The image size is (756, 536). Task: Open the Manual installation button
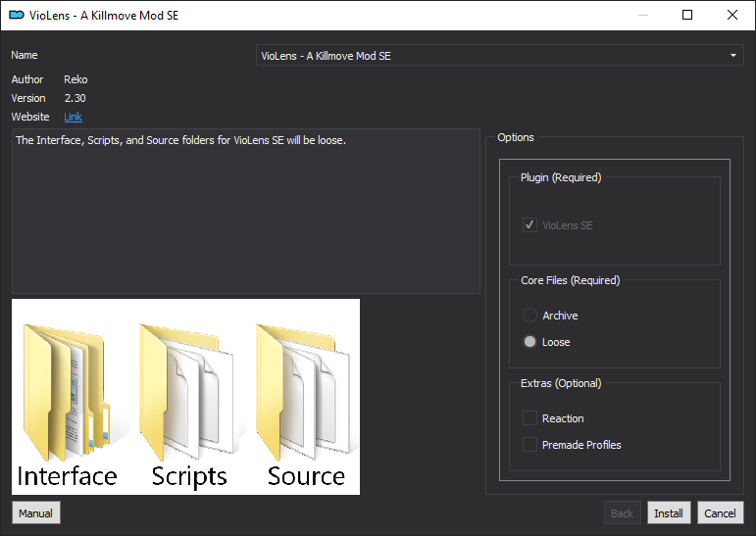(x=35, y=513)
